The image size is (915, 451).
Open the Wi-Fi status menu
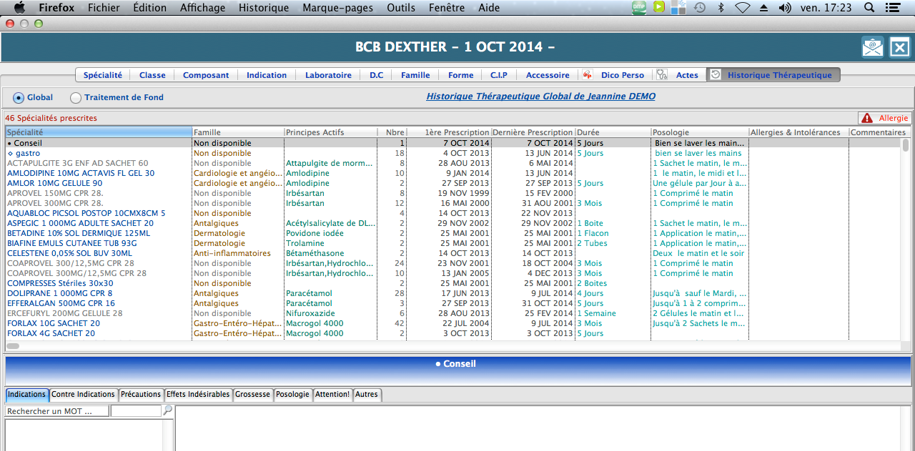(x=742, y=8)
